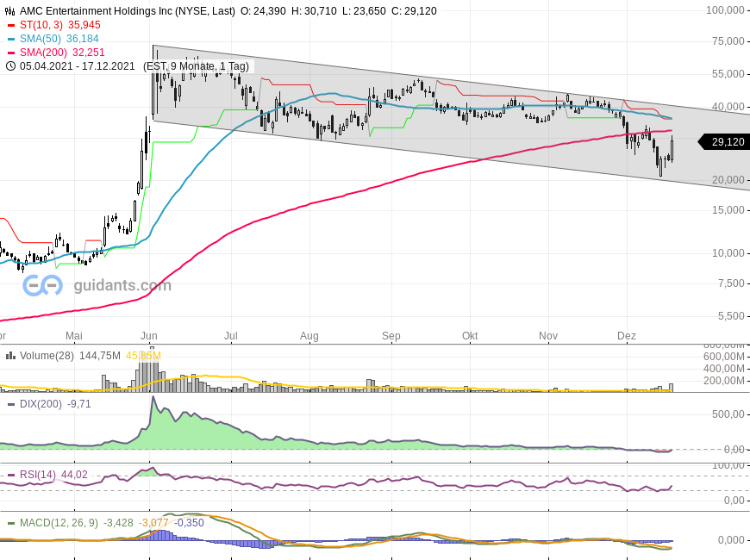Click the Sep label on time axis

(391, 336)
